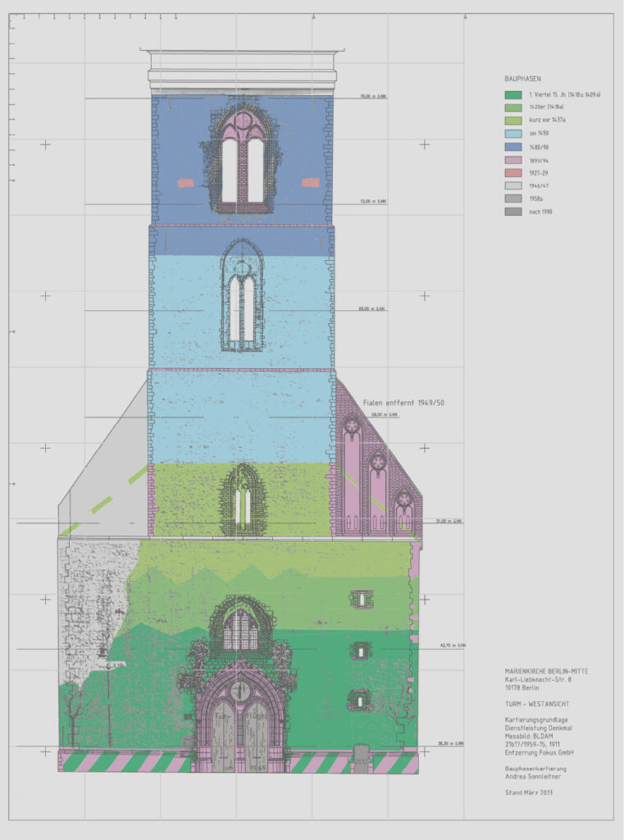Click the green swatch labeled 1420er

pos(512,107)
